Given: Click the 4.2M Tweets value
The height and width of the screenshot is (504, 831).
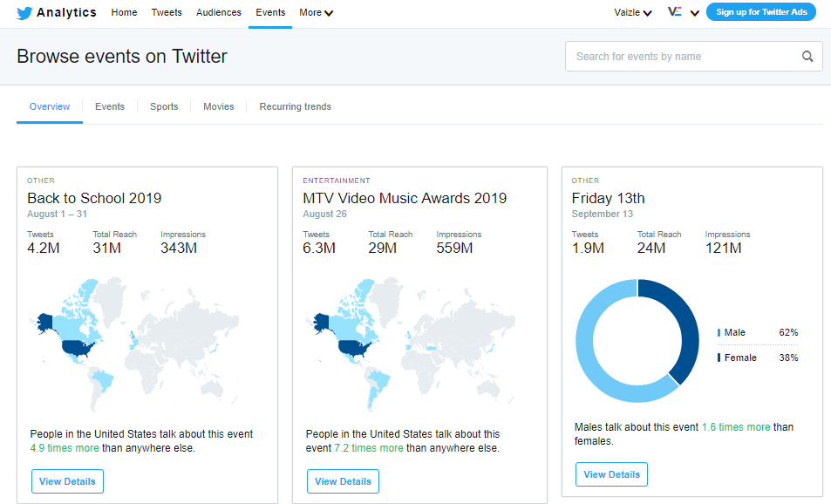Looking at the screenshot, I should pos(44,248).
